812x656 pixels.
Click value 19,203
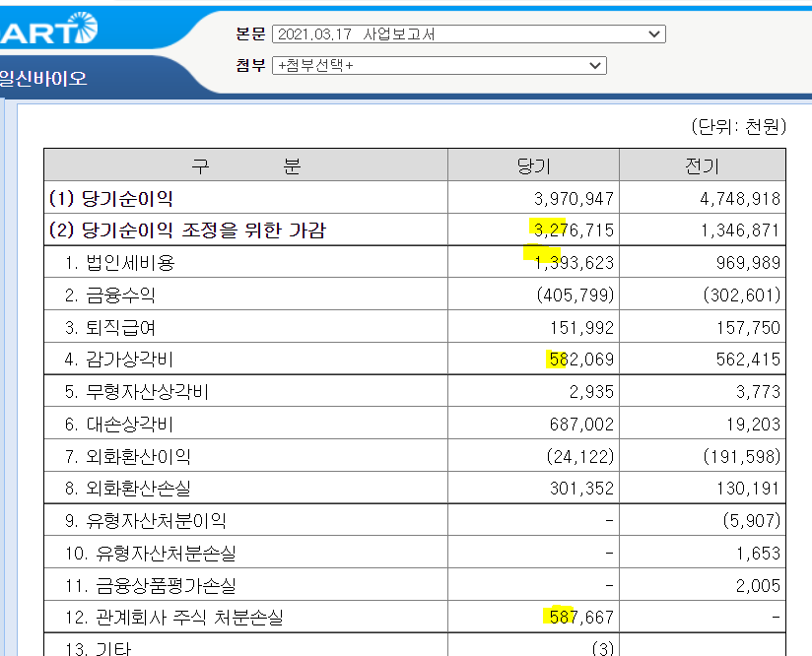754,425
